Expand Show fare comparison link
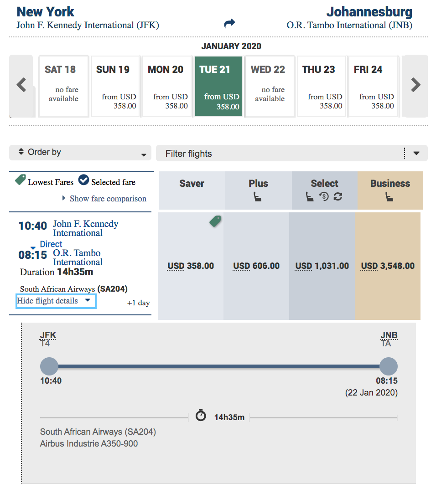The width and height of the screenshot is (436, 504). pyautogui.click(x=108, y=199)
